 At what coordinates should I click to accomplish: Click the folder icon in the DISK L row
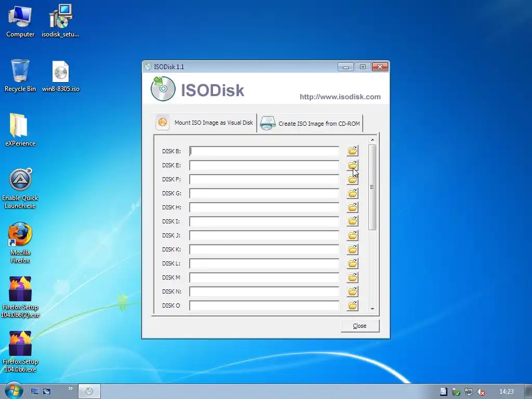(x=353, y=263)
